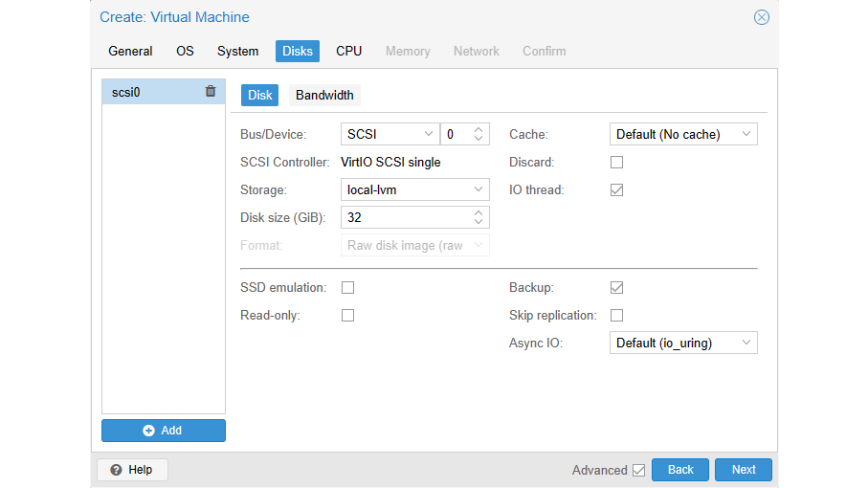Delete the scsi0 disk with trash icon
Screen dimensions: 868x488
(x=211, y=92)
